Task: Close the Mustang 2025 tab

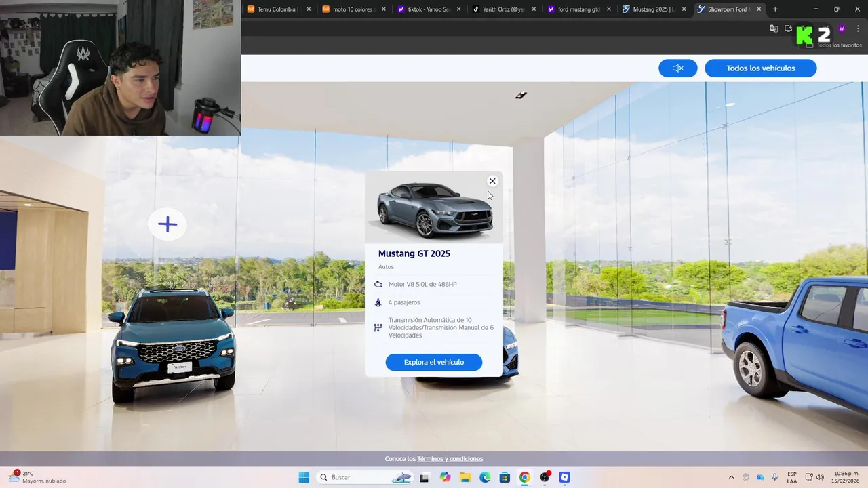Action: (x=684, y=9)
